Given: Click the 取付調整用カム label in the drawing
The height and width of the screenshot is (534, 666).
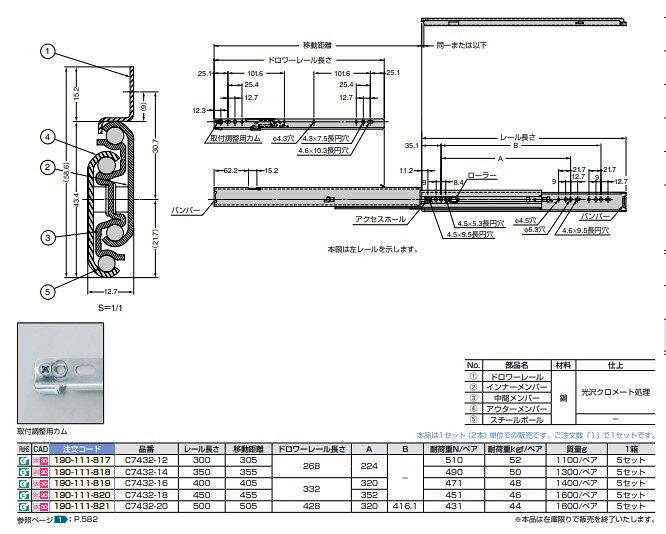Looking at the screenshot, I should tap(236, 138).
